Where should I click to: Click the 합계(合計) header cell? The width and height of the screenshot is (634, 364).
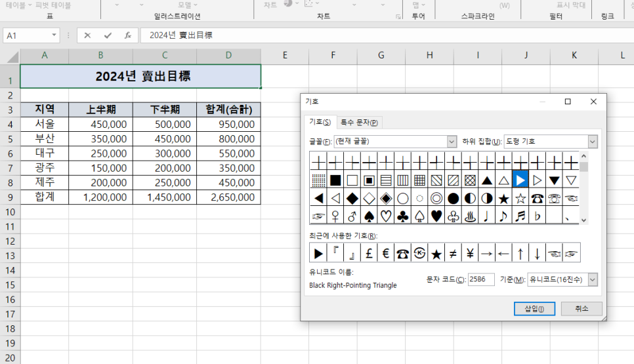pyautogui.click(x=228, y=110)
